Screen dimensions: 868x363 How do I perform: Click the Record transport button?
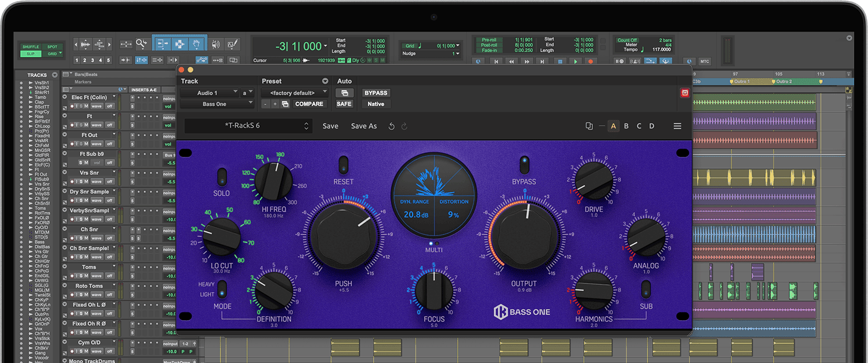click(590, 61)
